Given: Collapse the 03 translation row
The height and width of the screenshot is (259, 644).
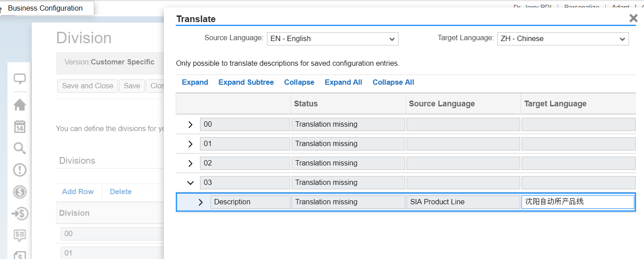Looking at the screenshot, I should tap(190, 183).
